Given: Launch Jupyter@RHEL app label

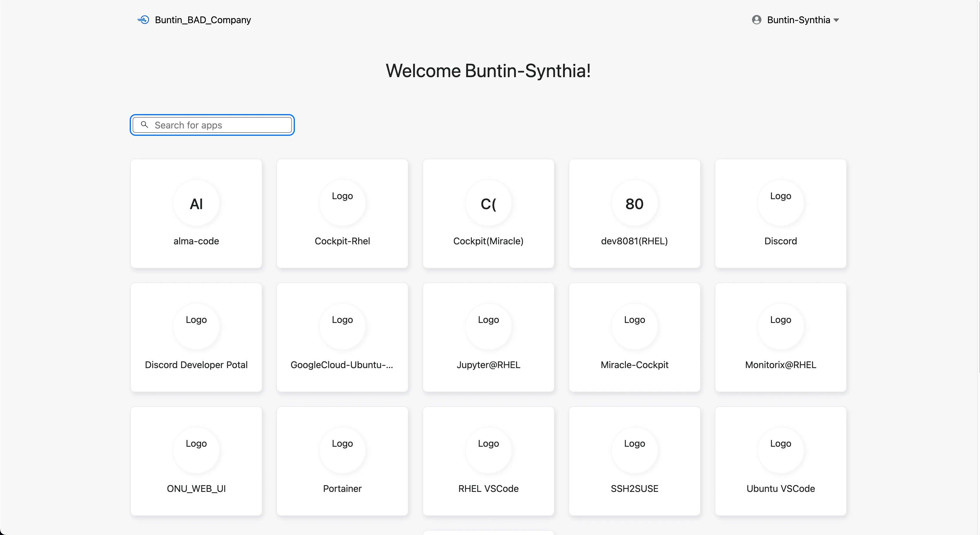Looking at the screenshot, I should click(x=489, y=365).
